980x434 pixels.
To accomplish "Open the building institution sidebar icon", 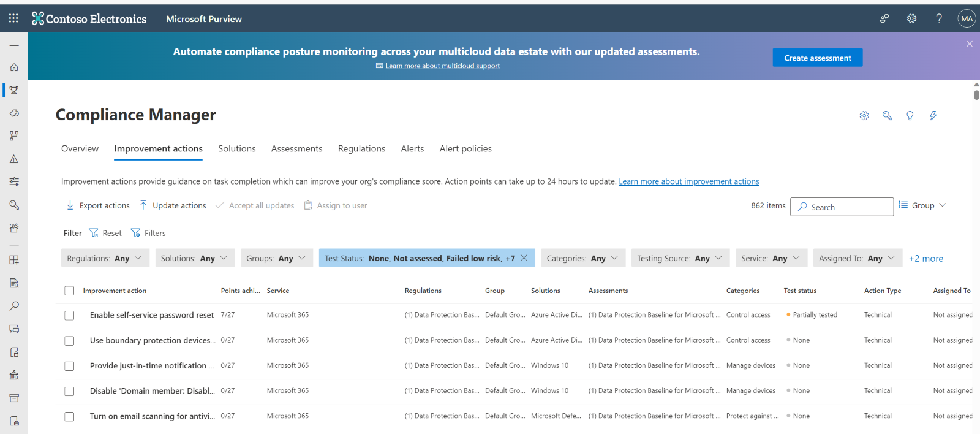I will [x=14, y=375].
